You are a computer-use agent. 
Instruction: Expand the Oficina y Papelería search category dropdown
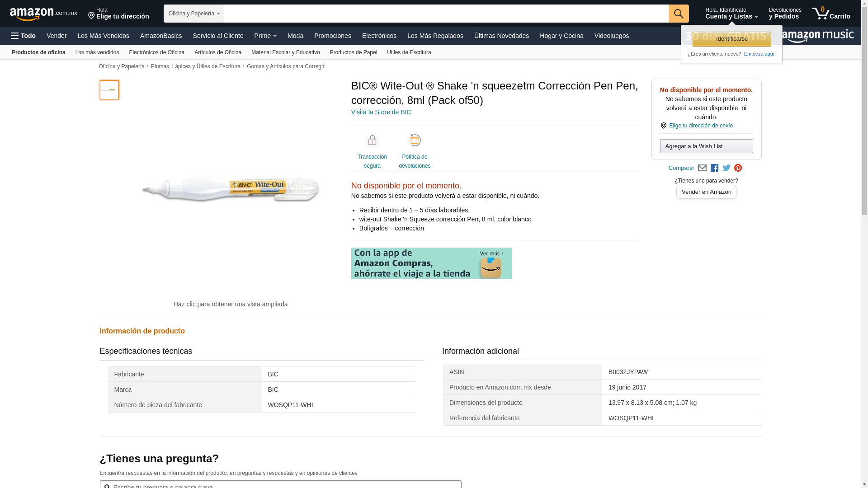tap(193, 14)
